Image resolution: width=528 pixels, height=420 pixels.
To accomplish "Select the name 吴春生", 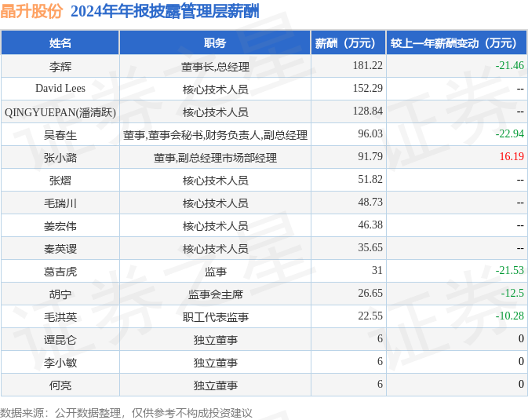I will [x=60, y=135].
